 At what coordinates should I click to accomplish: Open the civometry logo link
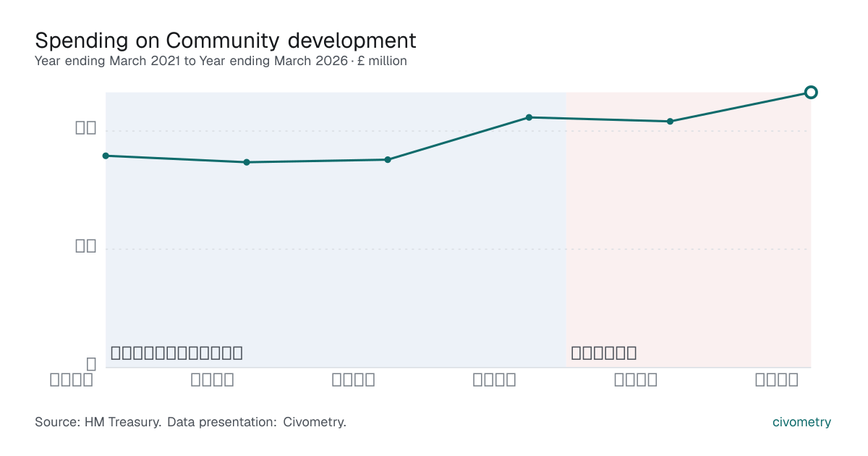point(801,422)
